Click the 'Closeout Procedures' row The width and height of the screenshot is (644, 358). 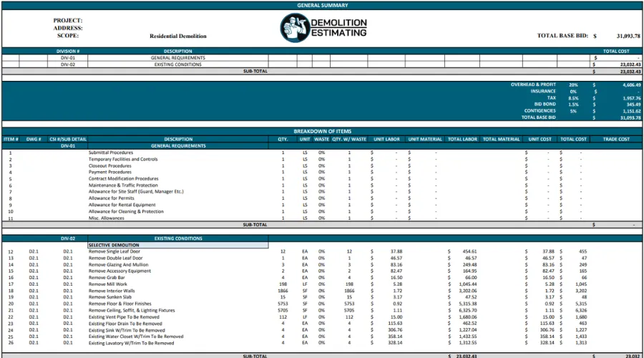pyautogui.click(x=110, y=165)
